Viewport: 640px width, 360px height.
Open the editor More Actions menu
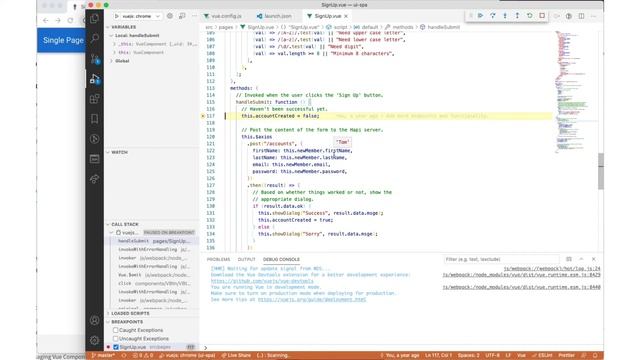pyautogui.click(x=593, y=16)
